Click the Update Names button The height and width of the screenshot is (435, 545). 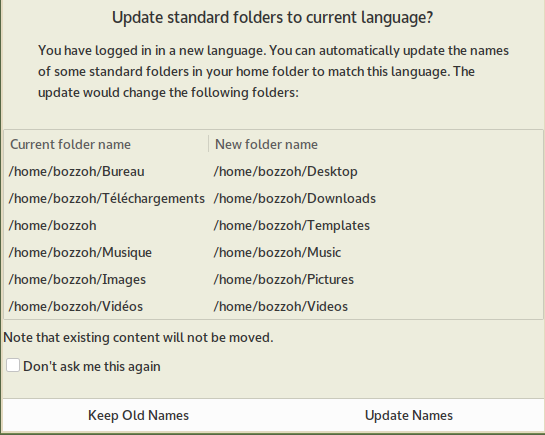[x=408, y=415]
